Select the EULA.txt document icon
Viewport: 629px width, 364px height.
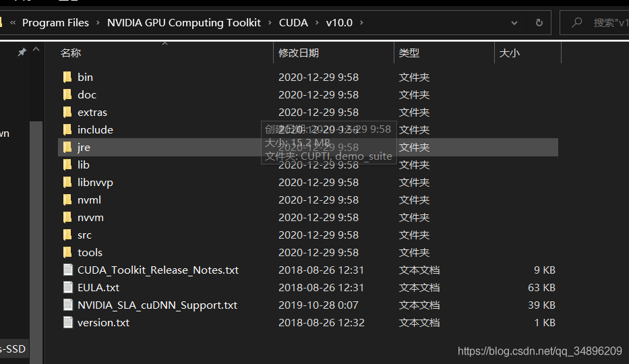coord(68,287)
